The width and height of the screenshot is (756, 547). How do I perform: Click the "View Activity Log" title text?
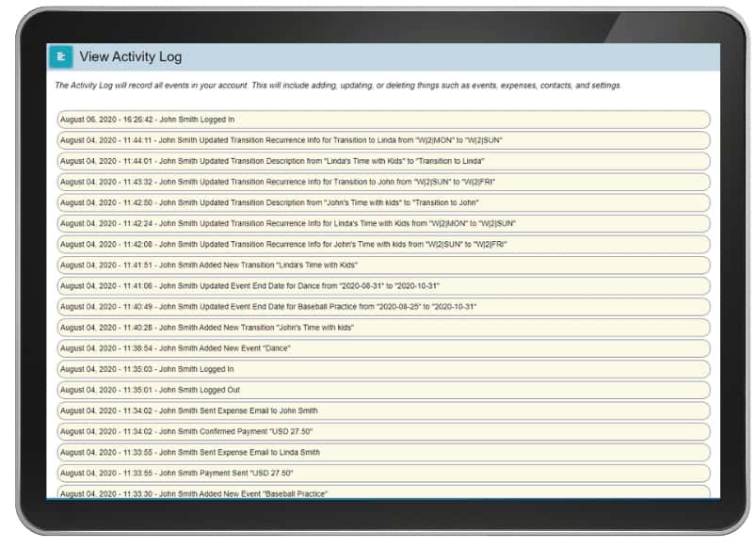click(x=132, y=56)
